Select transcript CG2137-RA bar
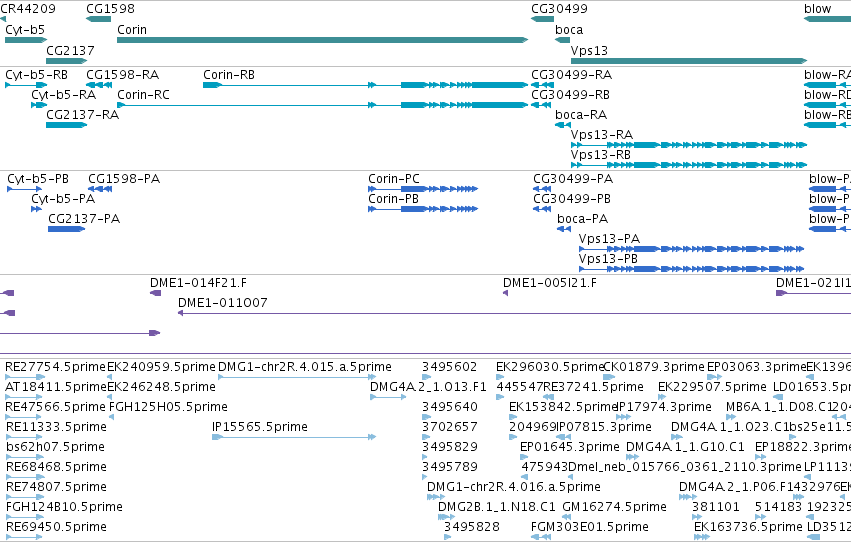 [x=66, y=125]
